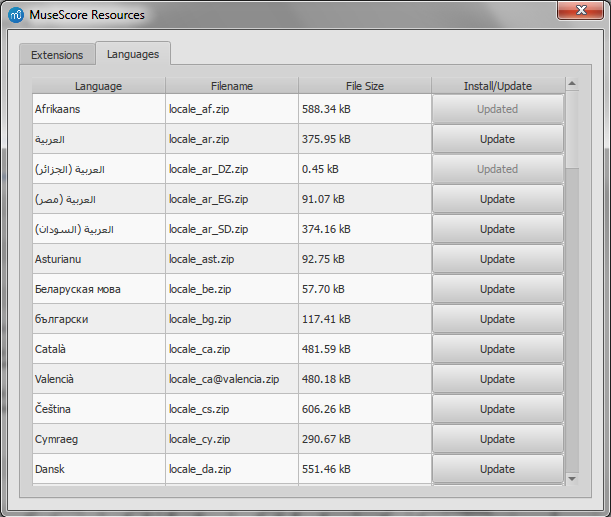Click the 374.16 kB file size
The width and height of the screenshot is (611, 517).
[x=326, y=229]
